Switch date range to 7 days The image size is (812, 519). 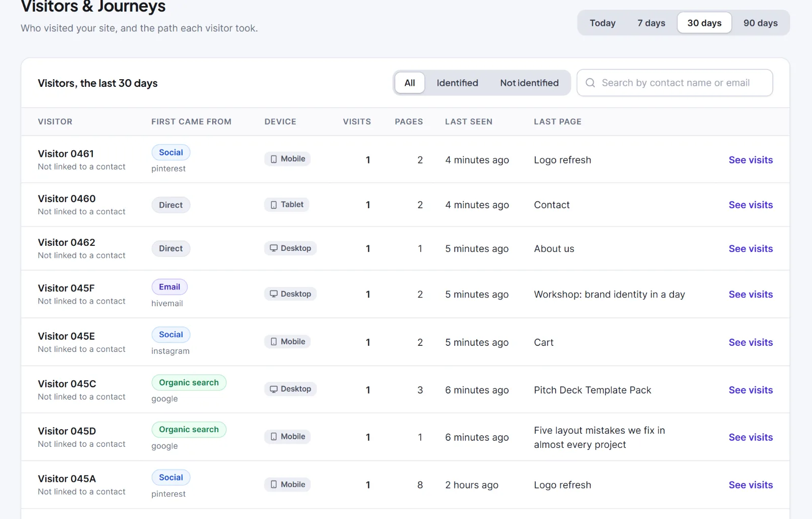click(x=651, y=23)
